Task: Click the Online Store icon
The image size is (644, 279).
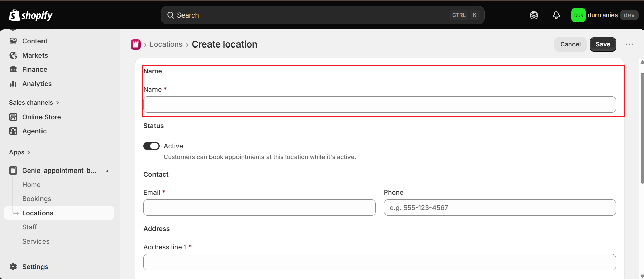Action: (x=13, y=117)
